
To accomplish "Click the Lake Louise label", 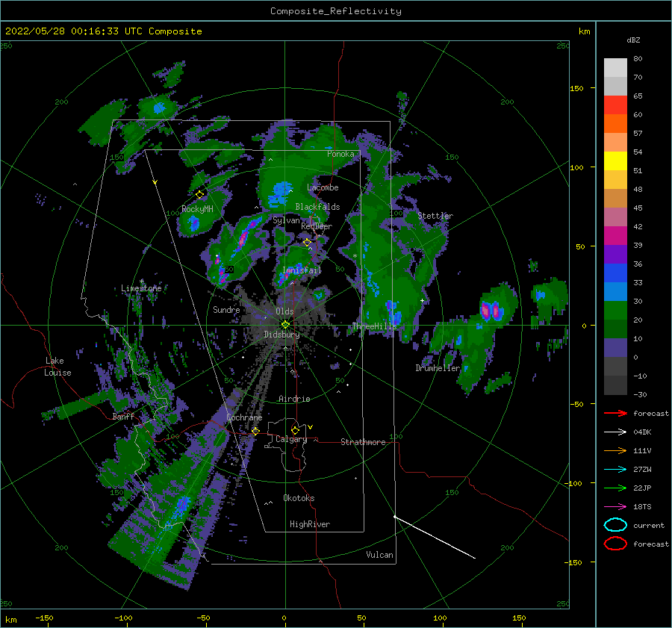I will [58, 367].
